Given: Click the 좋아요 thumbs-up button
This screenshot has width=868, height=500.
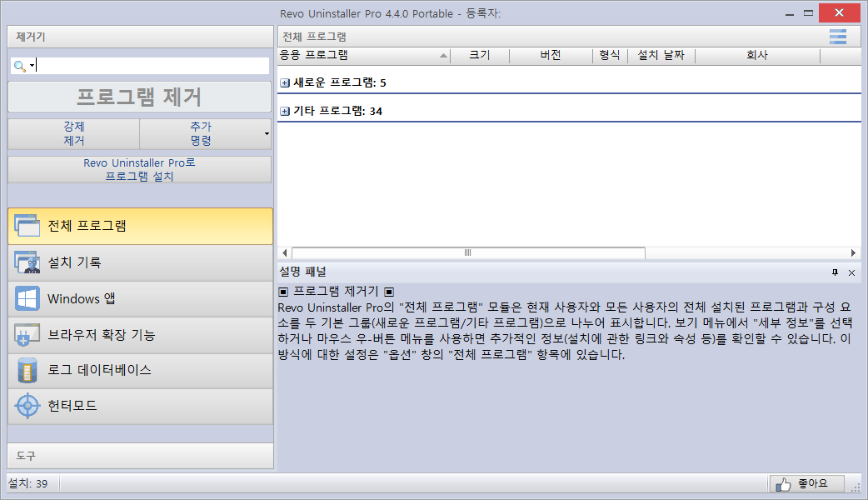Looking at the screenshot, I should click(806, 484).
